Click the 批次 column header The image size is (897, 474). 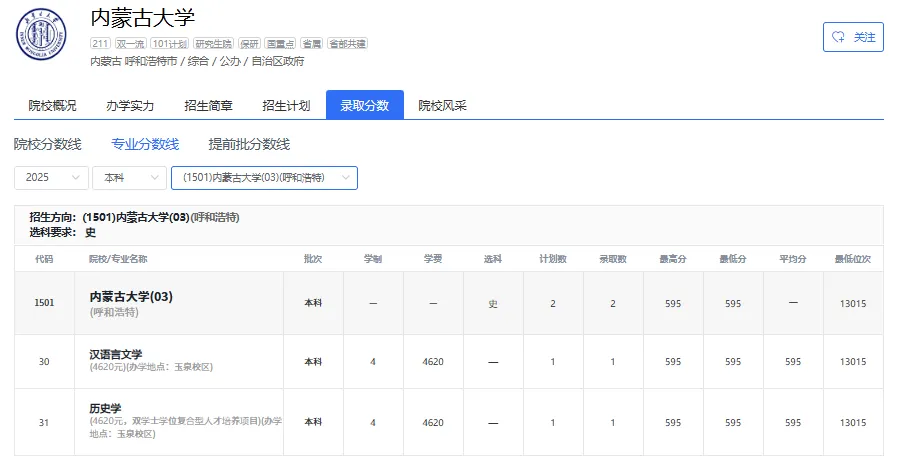(313, 259)
